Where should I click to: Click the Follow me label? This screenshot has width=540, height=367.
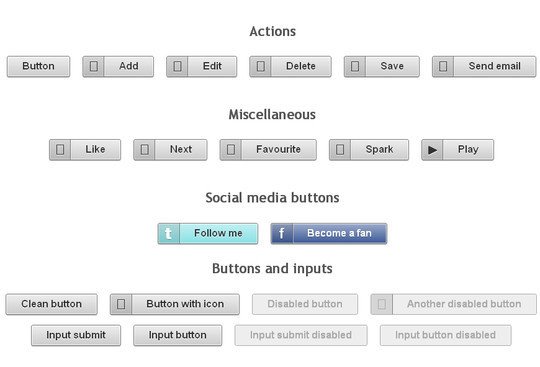[x=218, y=233]
